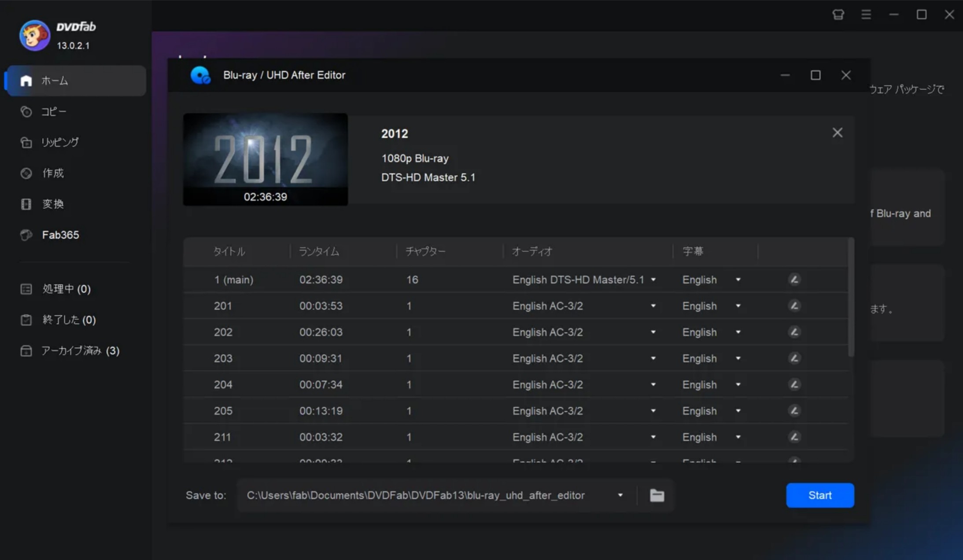Expand audio dropdown for title 201
The width and height of the screenshot is (963, 560).
point(653,306)
